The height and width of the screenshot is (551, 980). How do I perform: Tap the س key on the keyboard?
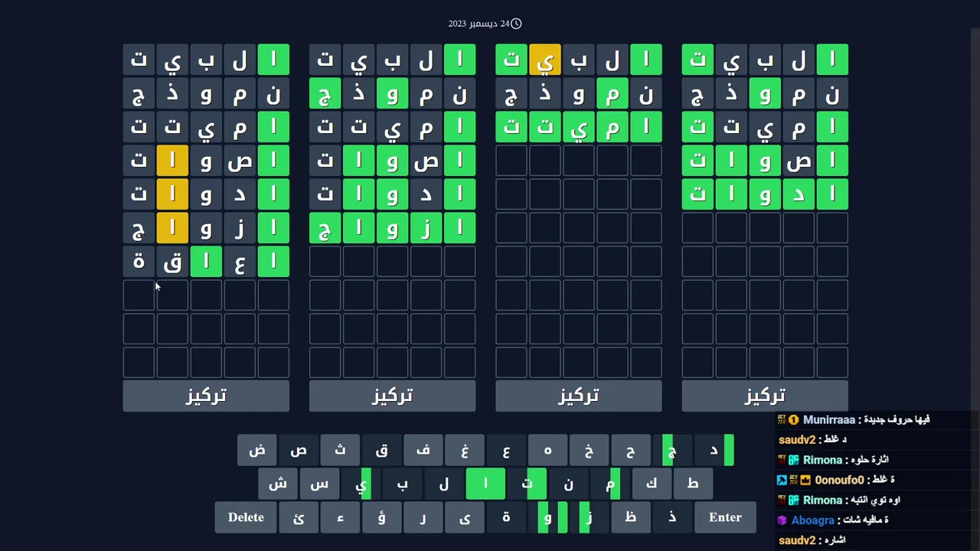coord(319,484)
